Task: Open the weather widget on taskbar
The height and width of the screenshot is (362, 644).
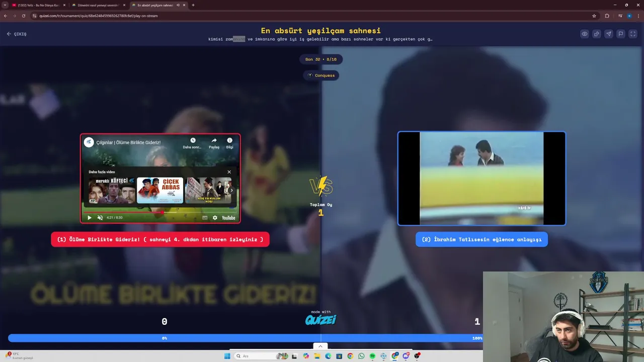Action: click(19, 356)
